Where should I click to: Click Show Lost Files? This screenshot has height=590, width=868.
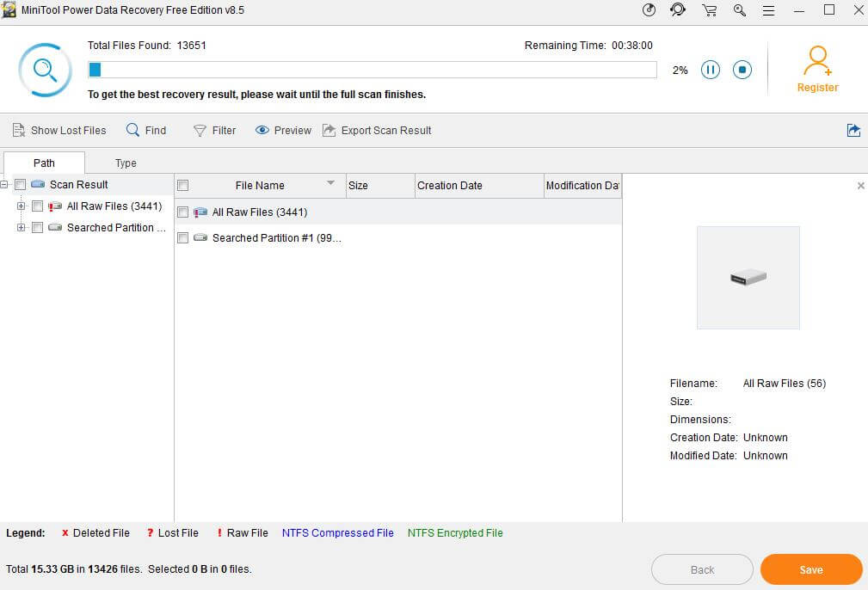click(59, 131)
